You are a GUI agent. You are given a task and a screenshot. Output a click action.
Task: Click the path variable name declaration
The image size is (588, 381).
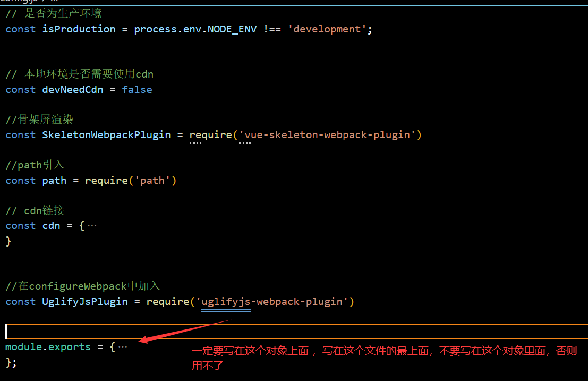point(54,181)
